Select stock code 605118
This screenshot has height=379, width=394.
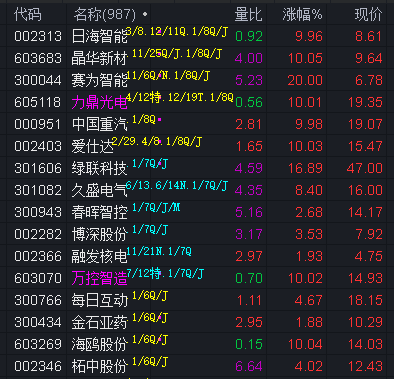pyautogui.click(x=38, y=102)
